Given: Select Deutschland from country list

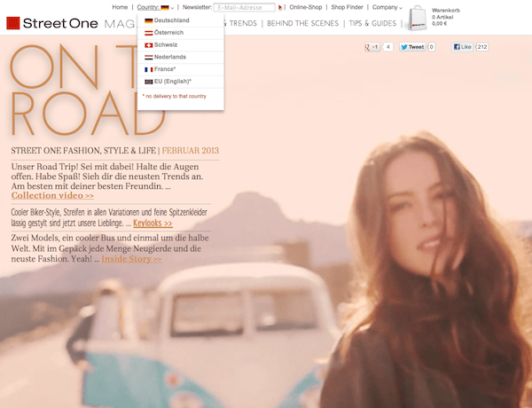Looking at the screenshot, I should click(181, 20).
